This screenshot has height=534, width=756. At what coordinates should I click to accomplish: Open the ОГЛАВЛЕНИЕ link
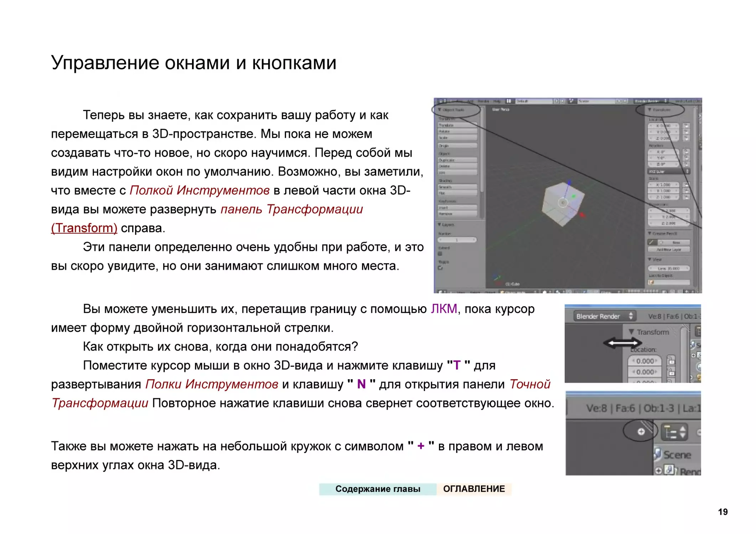[474, 489]
